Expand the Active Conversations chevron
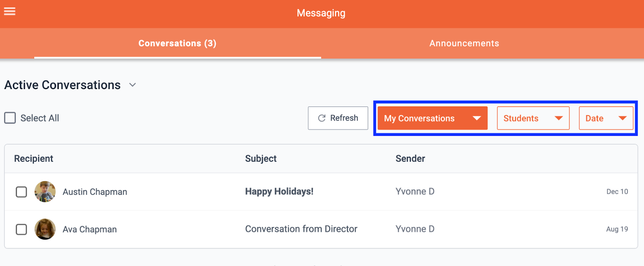The image size is (644, 266). 132,85
